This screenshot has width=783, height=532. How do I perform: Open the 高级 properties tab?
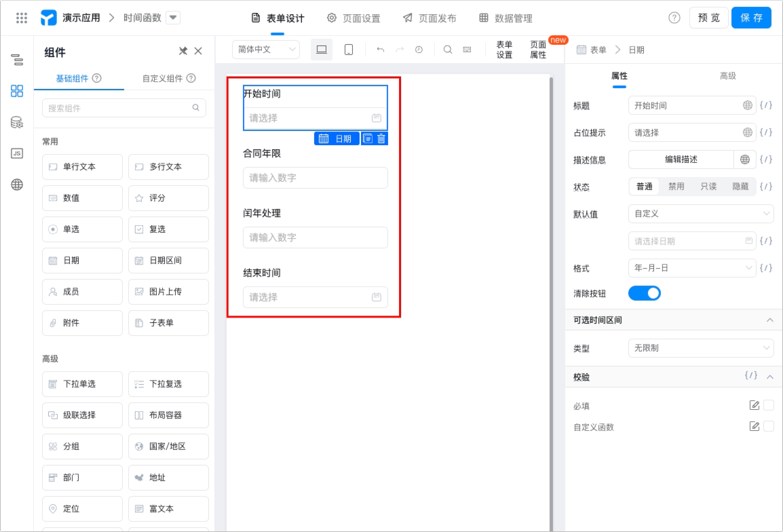click(727, 76)
